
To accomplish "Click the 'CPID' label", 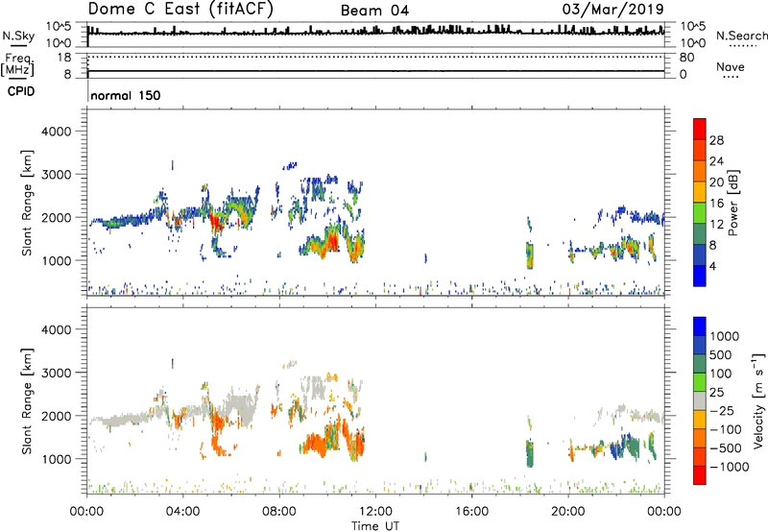I will 21,91.
